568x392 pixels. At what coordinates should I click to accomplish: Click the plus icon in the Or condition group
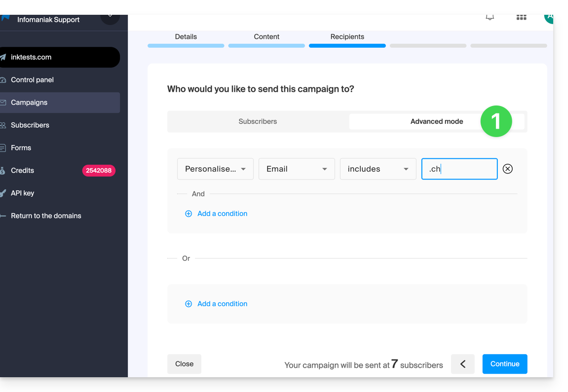(x=189, y=304)
